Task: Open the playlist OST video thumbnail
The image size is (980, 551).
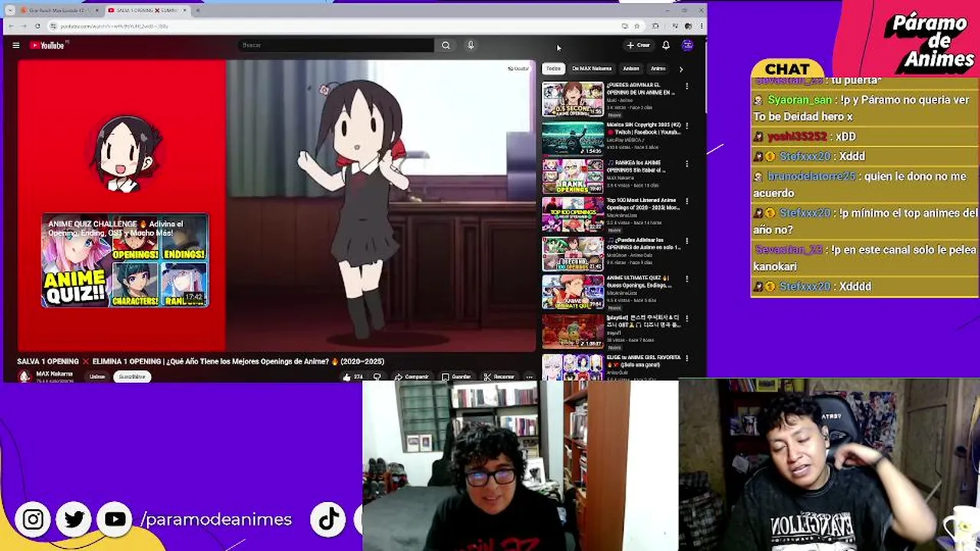Action: pos(573,331)
